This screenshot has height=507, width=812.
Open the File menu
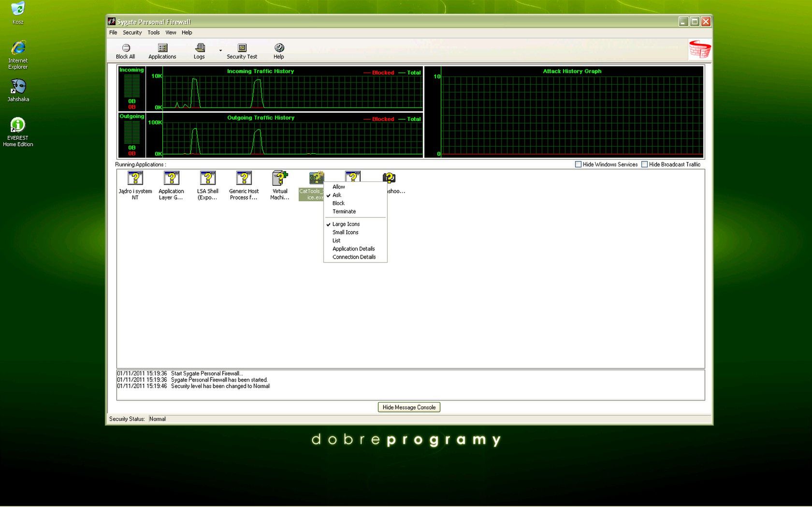113,32
